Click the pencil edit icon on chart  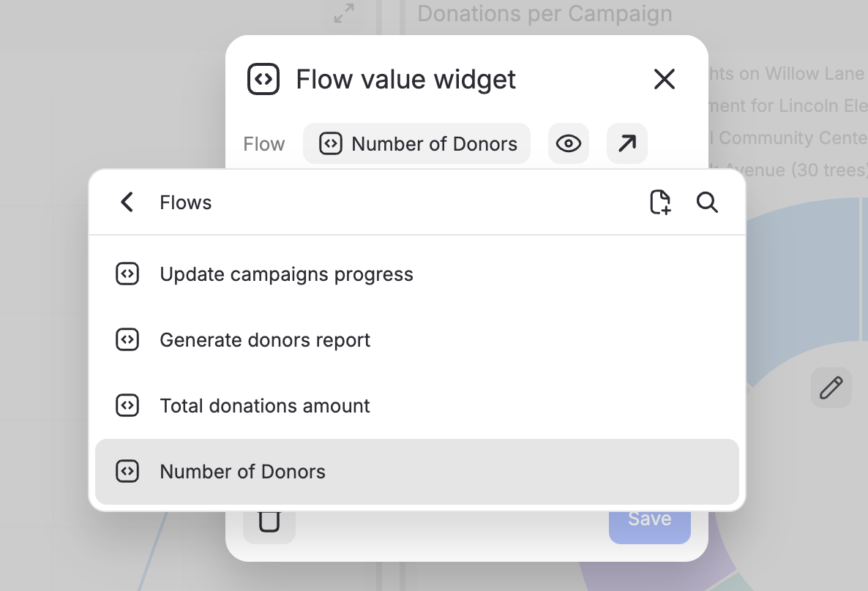(831, 388)
